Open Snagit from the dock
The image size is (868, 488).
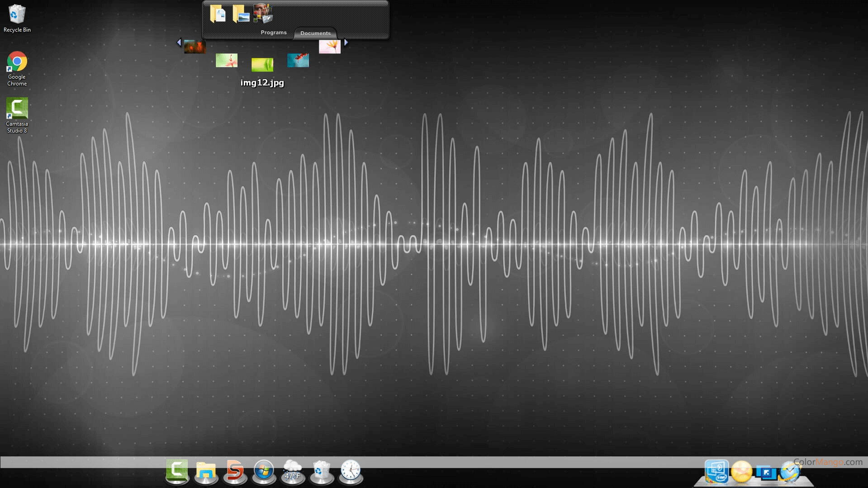[235, 472]
